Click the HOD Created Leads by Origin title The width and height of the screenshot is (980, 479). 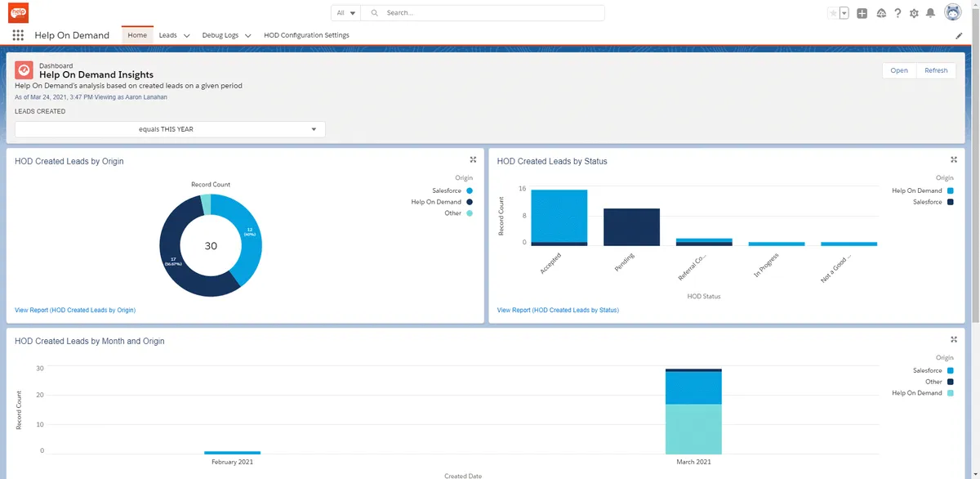(69, 161)
